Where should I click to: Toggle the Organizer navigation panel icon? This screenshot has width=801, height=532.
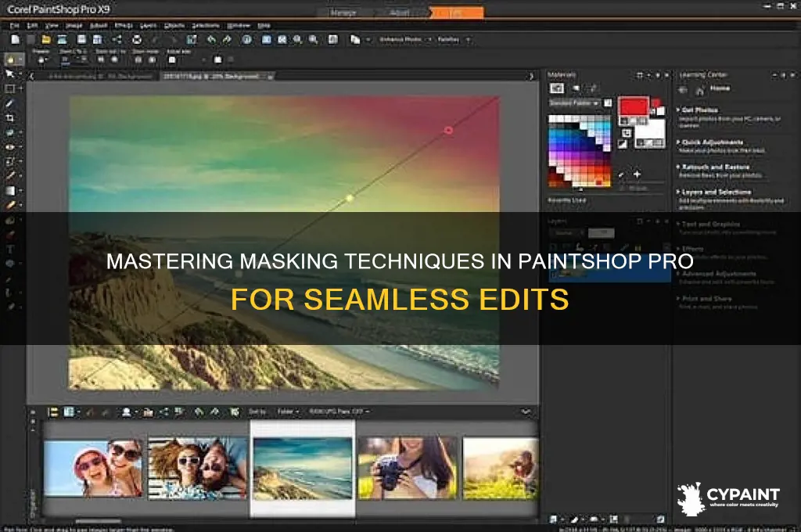pyautogui.click(x=52, y=412)
